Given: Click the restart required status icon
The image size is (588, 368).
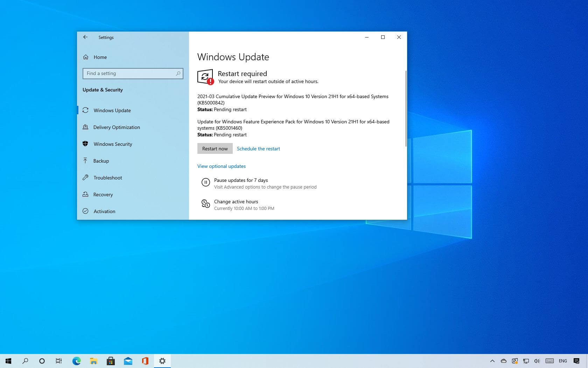Looking at the screenshot, I should 205,77.
